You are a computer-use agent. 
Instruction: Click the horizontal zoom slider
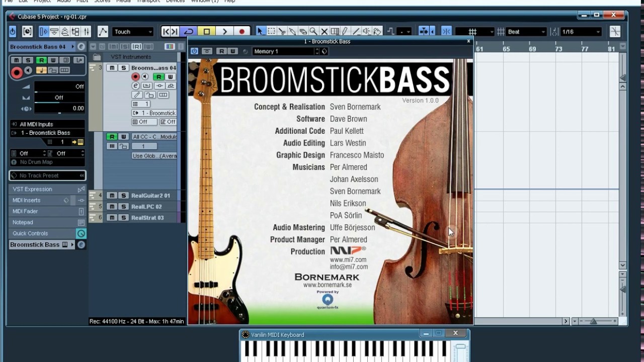tap(597, 321)
